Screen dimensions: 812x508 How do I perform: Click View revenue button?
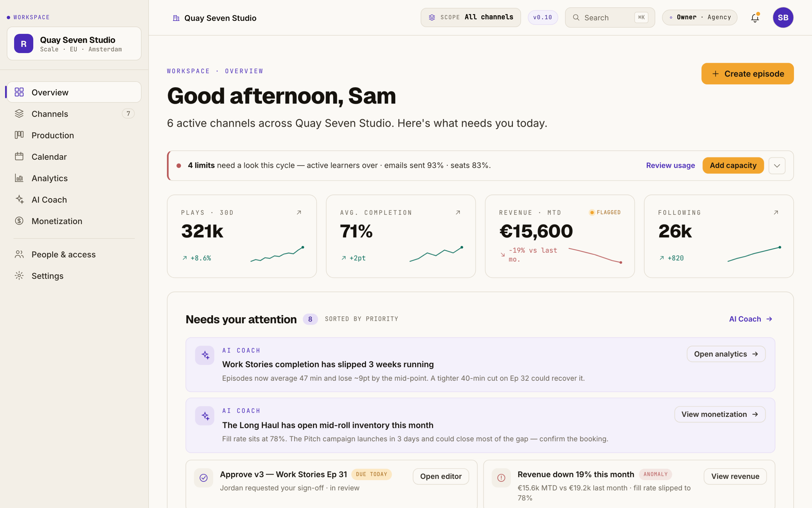735,476
